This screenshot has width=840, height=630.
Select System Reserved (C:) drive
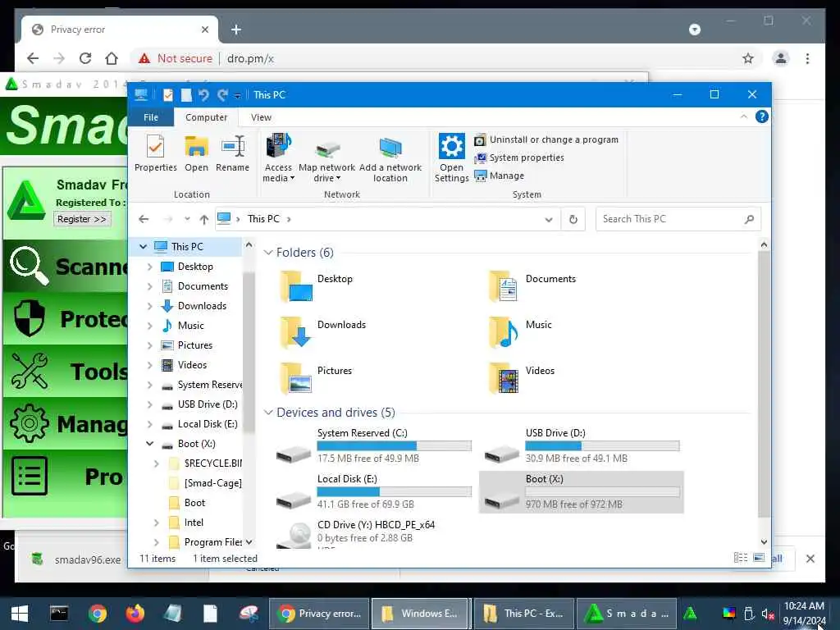pos(373,445)
